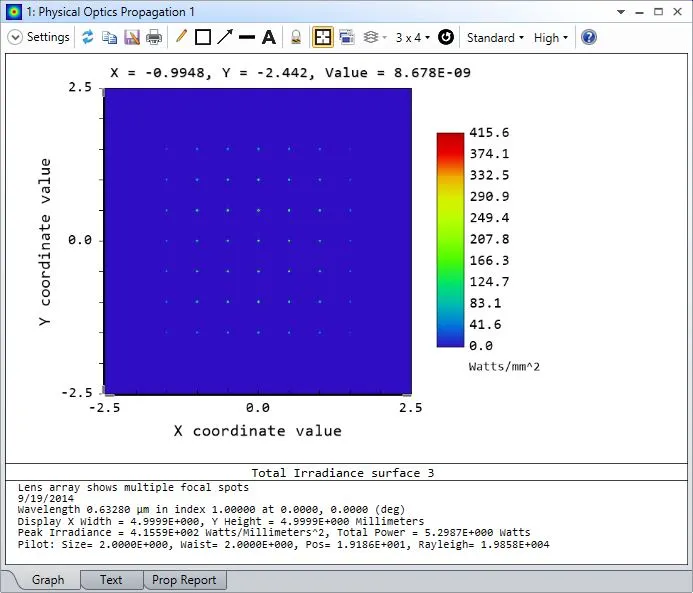Click the save image icon
Viewport: 693px width, 593px height.
tap(132, 37)
